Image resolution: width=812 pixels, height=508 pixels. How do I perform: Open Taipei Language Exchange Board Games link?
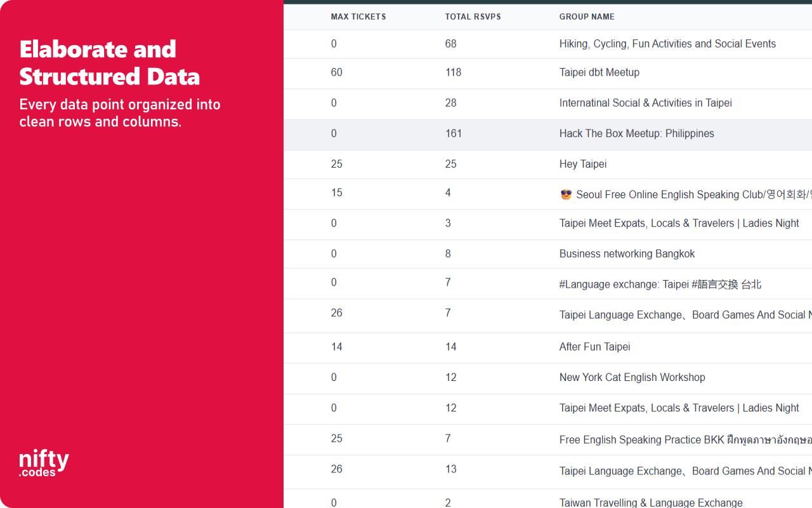(x=685, y=314)
